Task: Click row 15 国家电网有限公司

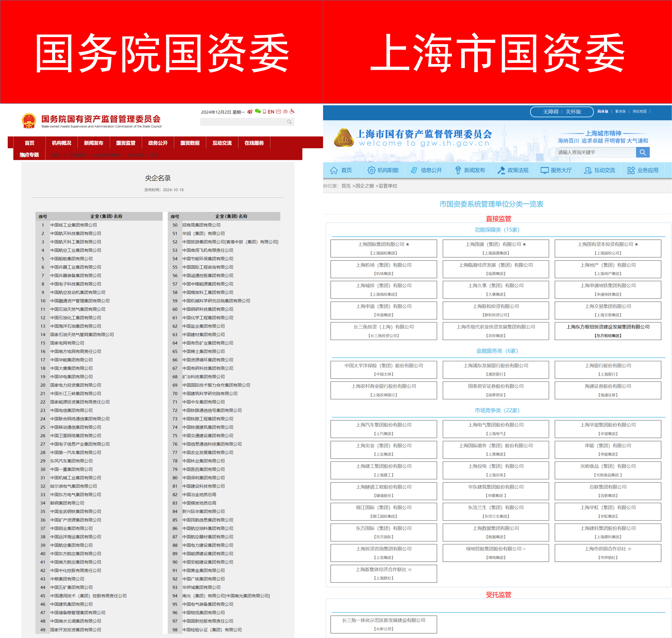Action: (x=99, y=343)
